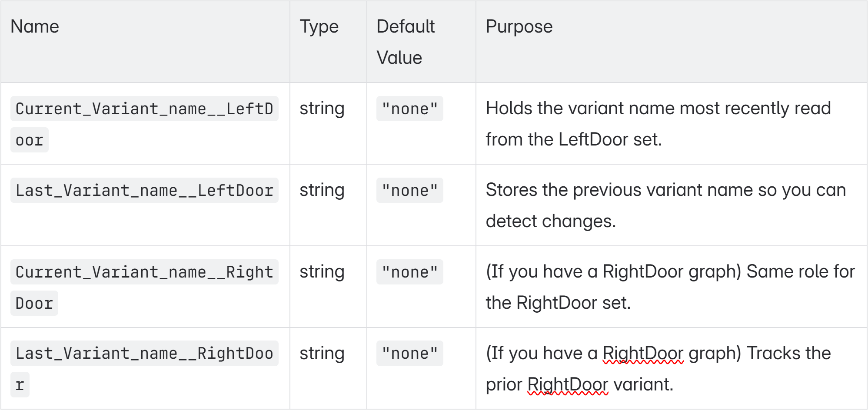Click "string" type in Last_Variant_name__LeftDoor row
The image size is (868, 410).
pyautogui.click(x=322, y=190)
